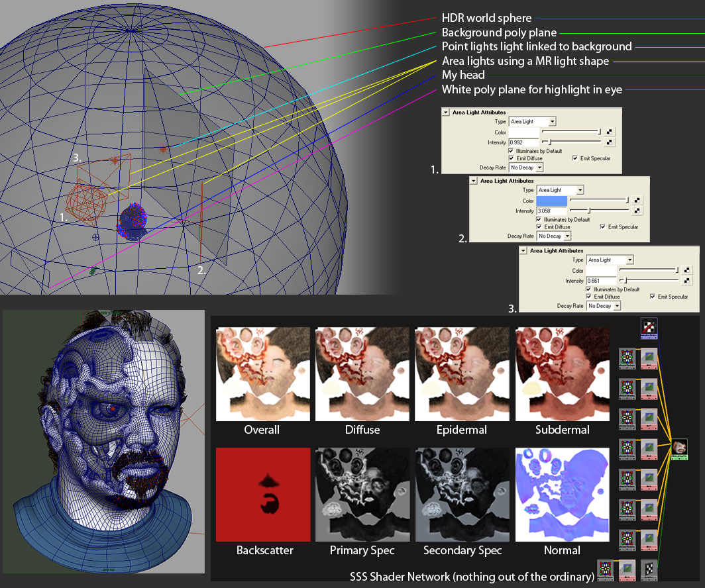
Task: Select area light 1 wireframe in viewport
Action: [86, 203]
